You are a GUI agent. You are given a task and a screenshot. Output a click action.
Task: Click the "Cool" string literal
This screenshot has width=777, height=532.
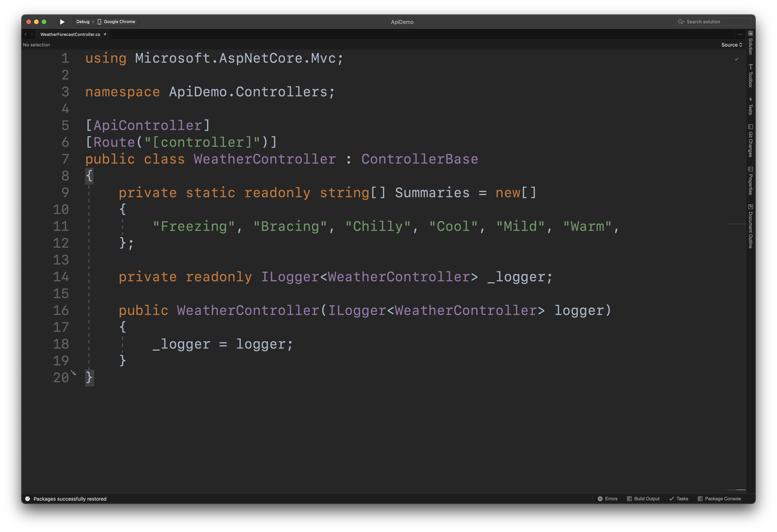[453, 227]
